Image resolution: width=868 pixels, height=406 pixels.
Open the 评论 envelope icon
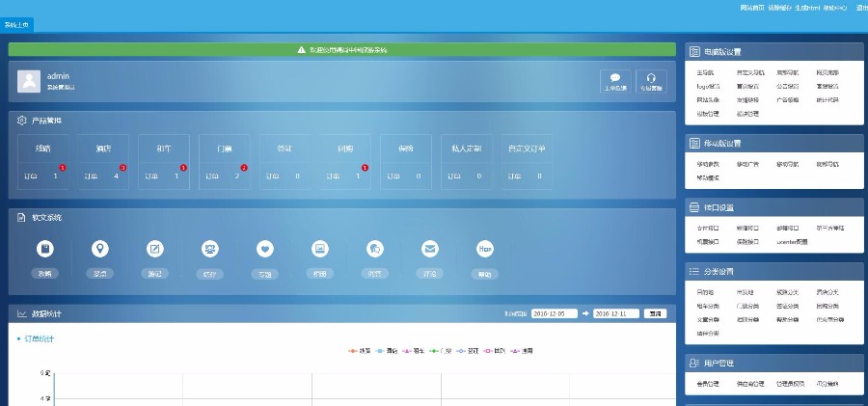(430, 249)
